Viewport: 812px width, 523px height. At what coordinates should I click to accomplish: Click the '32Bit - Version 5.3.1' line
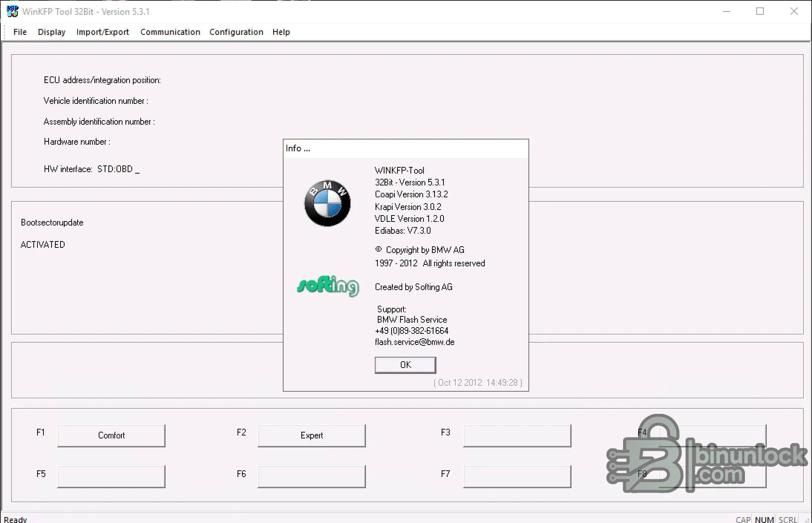[410, 182]
